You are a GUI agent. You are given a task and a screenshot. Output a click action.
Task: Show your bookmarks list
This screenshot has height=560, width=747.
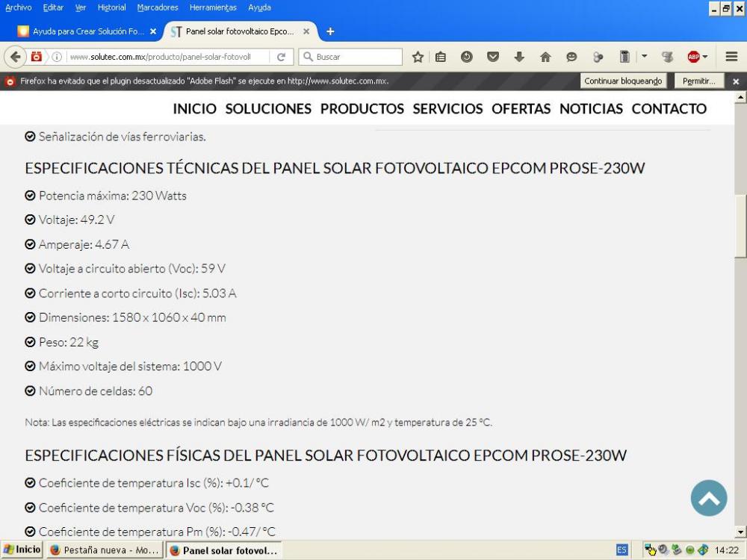coord(441,57)
